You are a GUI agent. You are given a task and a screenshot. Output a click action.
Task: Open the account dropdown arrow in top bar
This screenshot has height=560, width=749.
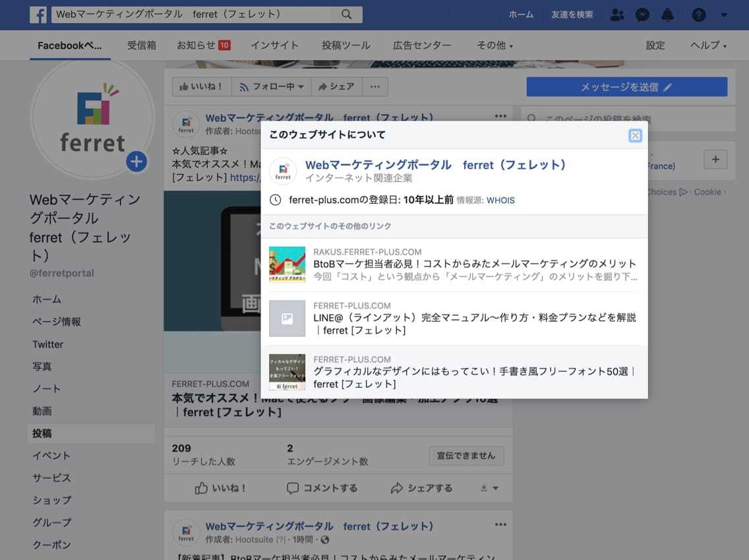[x=724, y=15]
